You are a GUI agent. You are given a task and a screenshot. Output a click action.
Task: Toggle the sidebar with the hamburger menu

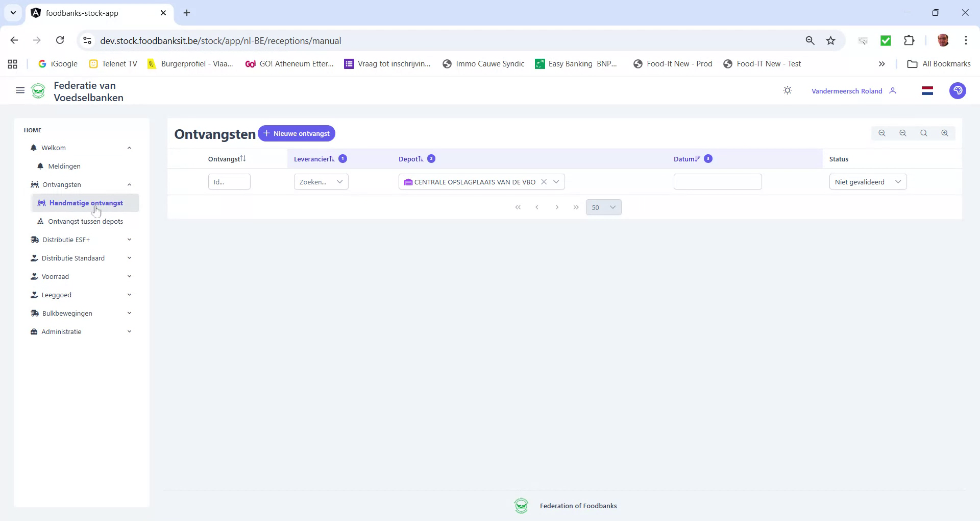tap(20, 90)
